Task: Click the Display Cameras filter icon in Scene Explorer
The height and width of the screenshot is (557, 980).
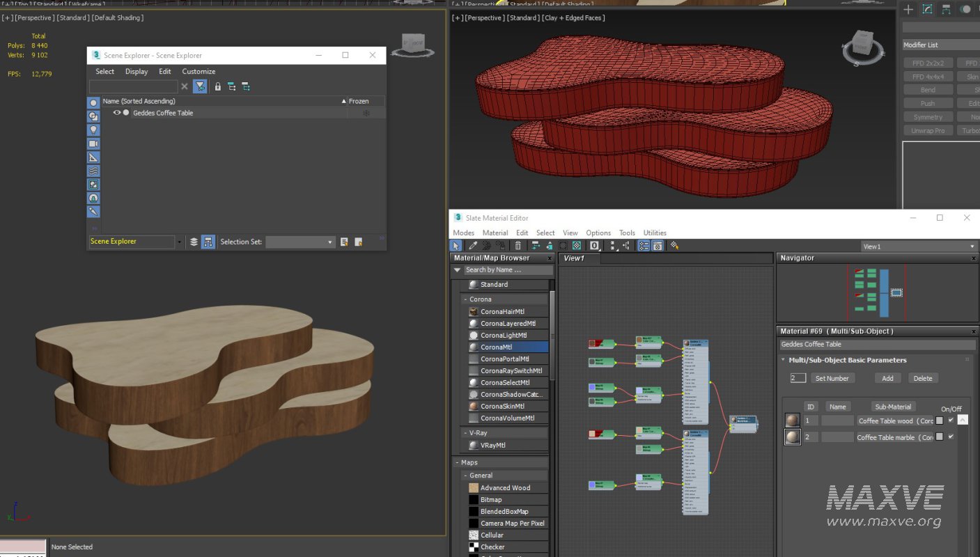Action: point(93,143)
